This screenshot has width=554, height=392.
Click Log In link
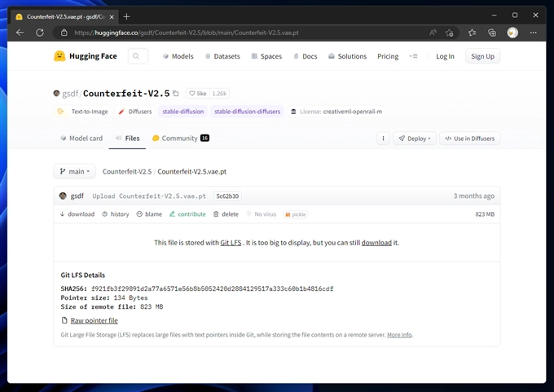point(445,56)
